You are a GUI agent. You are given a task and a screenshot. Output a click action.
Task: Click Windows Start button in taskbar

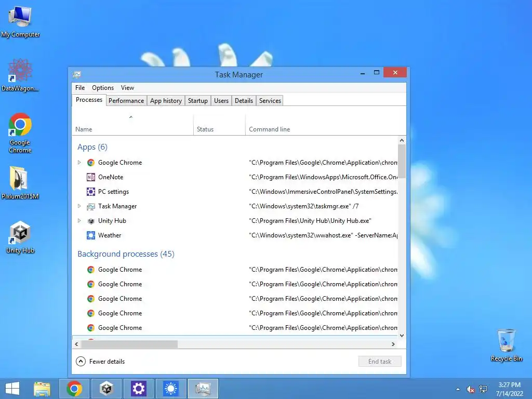tap(12, 389)
